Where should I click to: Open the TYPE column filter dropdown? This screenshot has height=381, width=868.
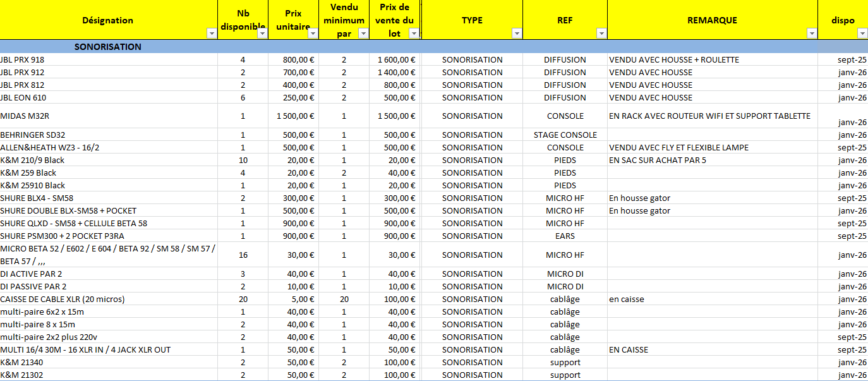pyautogui.click(x=517, y=33)
